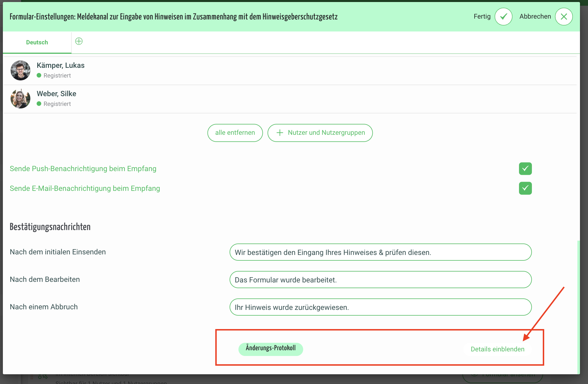The image size is (588, 384).
Task: Select user entry Kämper, Lukas
Action: tap(60, 66)
